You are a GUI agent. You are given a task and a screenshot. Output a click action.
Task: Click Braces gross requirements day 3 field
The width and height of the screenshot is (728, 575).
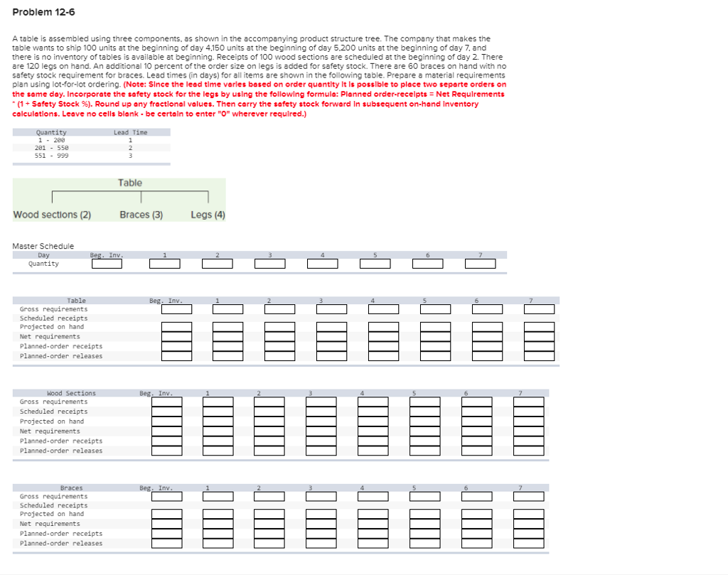pyautogui.click(x=321, y=497)
